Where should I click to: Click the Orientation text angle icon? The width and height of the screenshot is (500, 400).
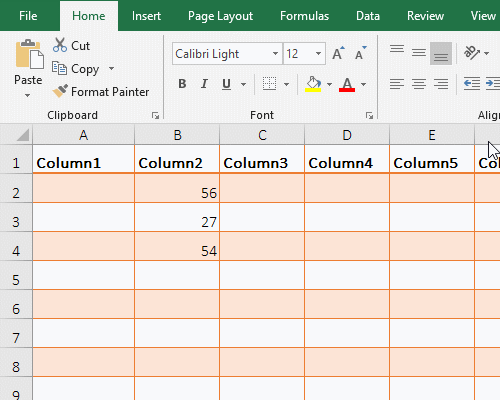472,53
